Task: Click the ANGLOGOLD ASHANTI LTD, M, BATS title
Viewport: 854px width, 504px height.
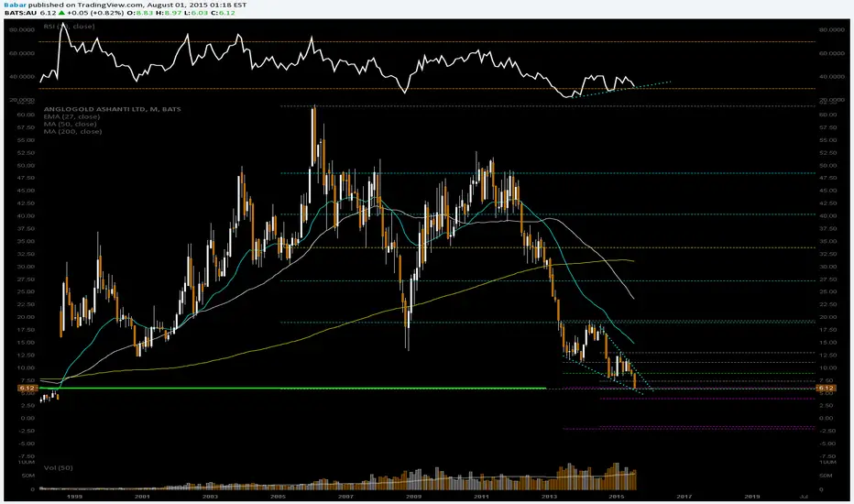Action: [112, 109]
